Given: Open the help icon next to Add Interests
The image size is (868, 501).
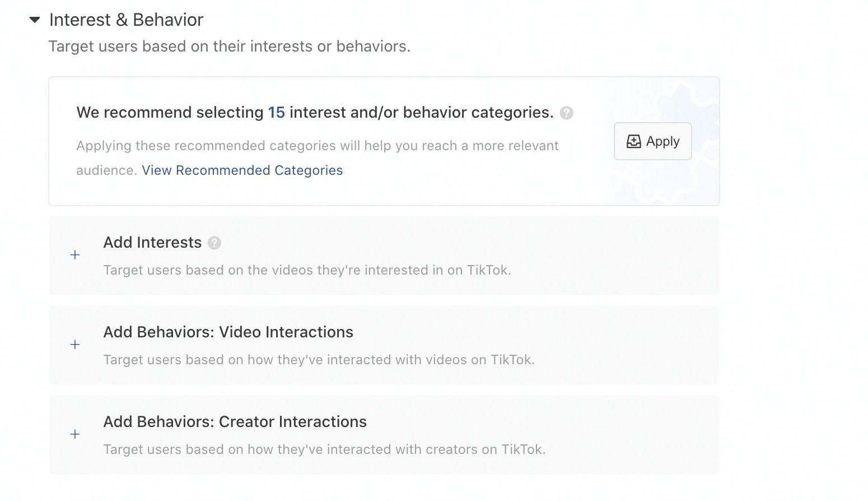Looking at the screenshot, I should [x=214, y=243].
